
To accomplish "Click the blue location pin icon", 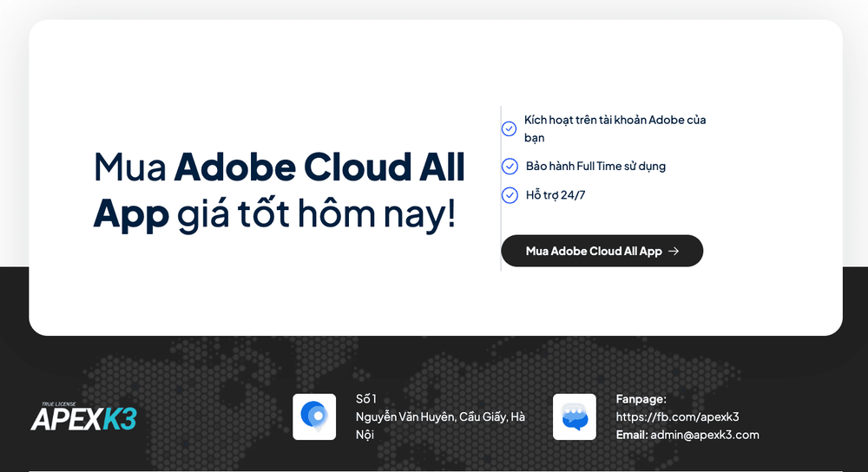I will coord(314,416).
